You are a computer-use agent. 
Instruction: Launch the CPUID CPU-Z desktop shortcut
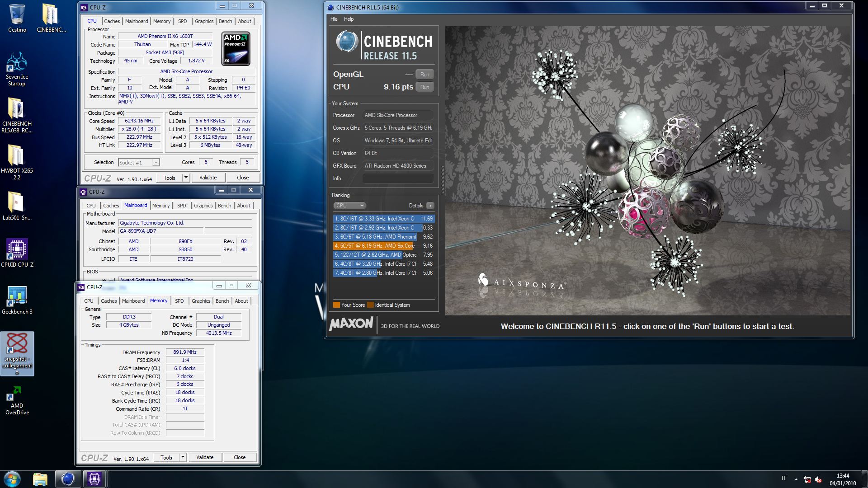tap(17, 253)
